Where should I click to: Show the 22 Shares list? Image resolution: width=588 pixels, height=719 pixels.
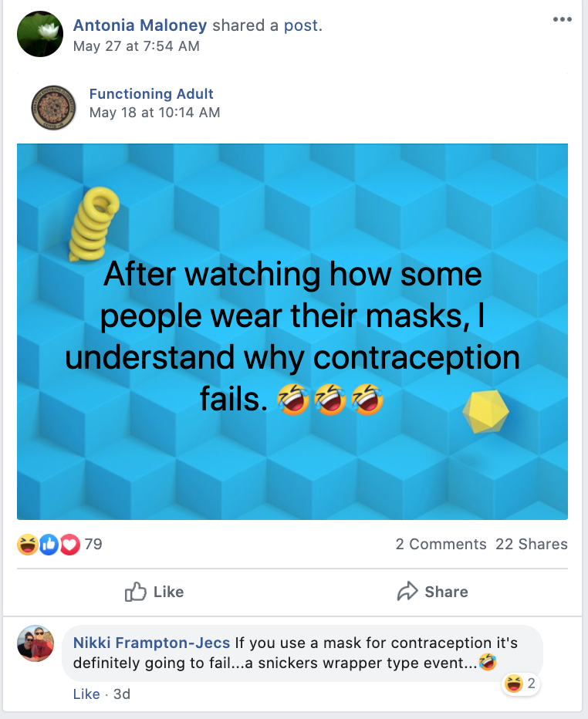(x=531, y=544)
